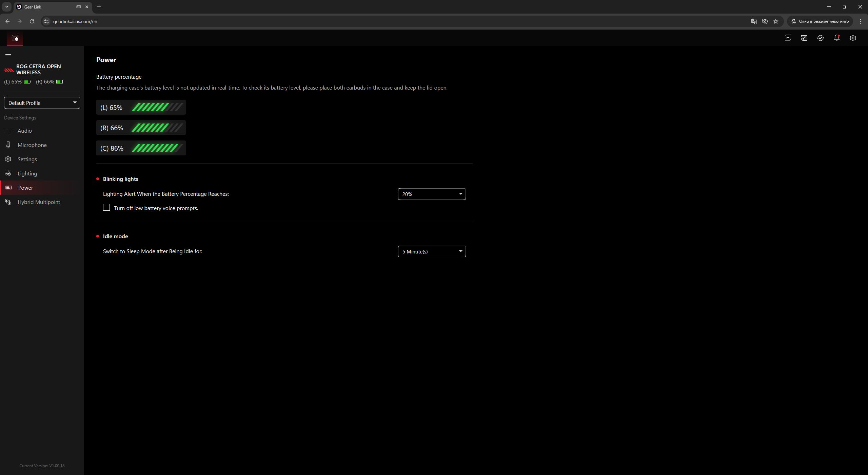The height and width of the screenshot is (475, 868).
Task: Click the incognito window indicator button
Action: coord(820,21)
